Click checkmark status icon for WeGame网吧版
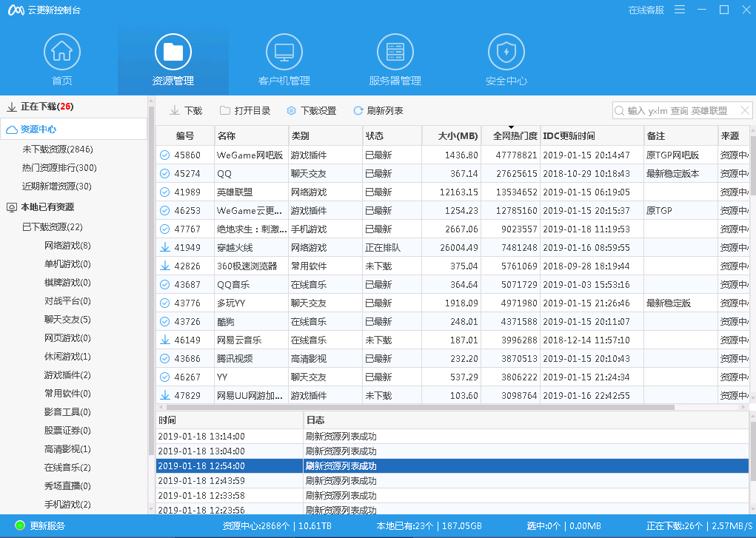The image size is (756, 538). pyautogui.click(x=165, y=155)
